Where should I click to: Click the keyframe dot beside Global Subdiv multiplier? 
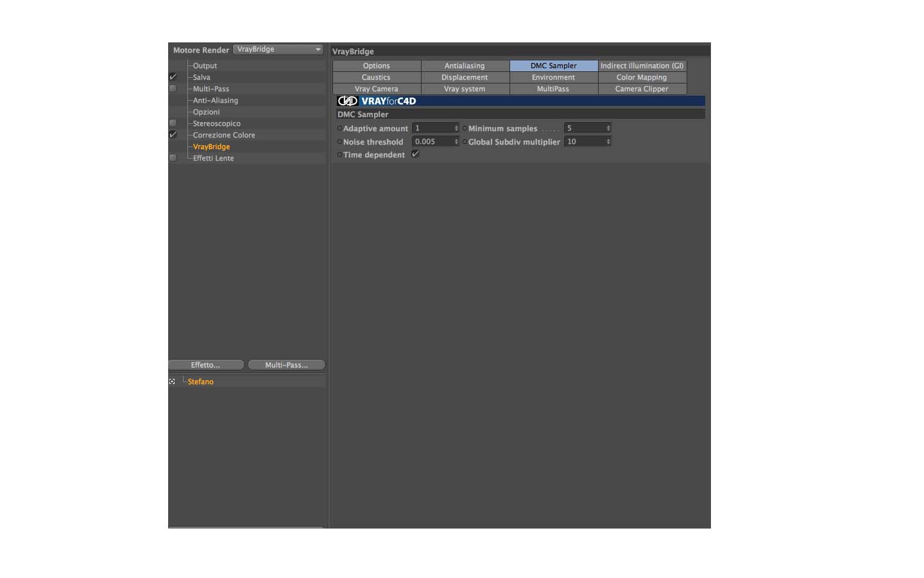click(465, 142)
